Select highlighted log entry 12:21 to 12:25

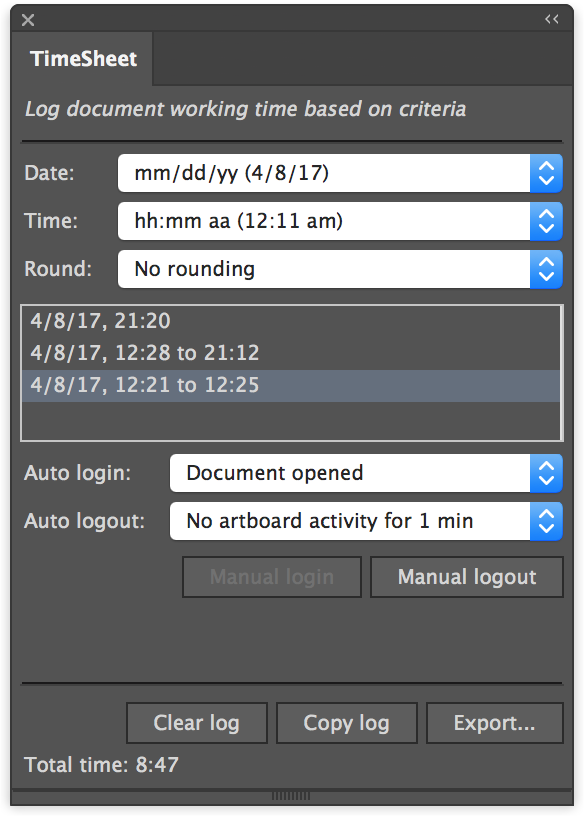(291, 385)
